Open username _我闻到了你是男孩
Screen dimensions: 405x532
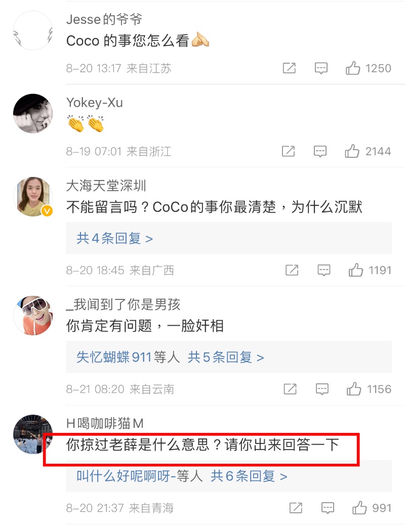point(123,304)
